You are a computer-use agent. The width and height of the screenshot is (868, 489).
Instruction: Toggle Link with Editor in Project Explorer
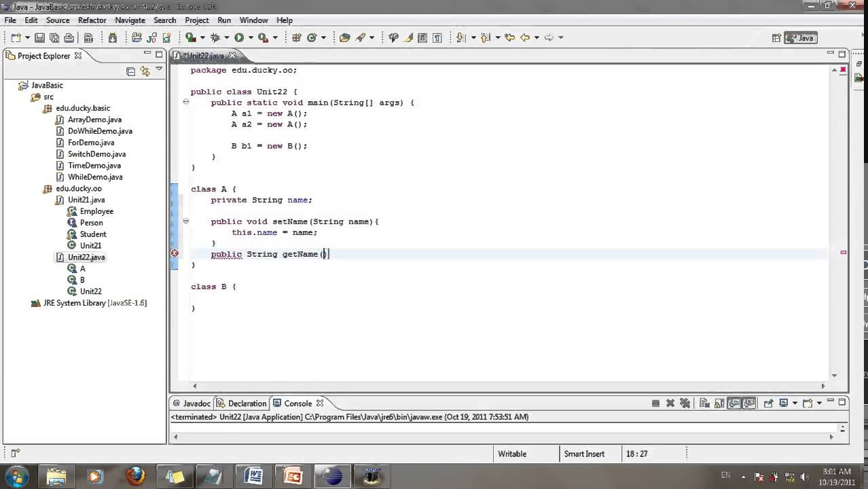(x=145, y=71)
